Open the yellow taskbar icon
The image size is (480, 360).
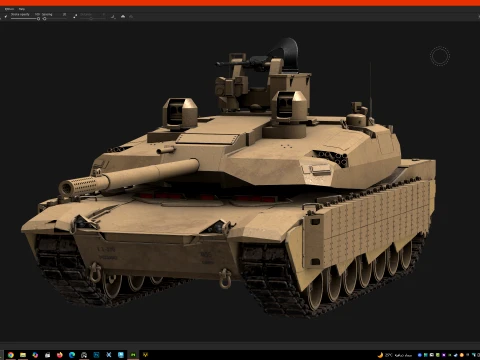[x=145, y=355]
